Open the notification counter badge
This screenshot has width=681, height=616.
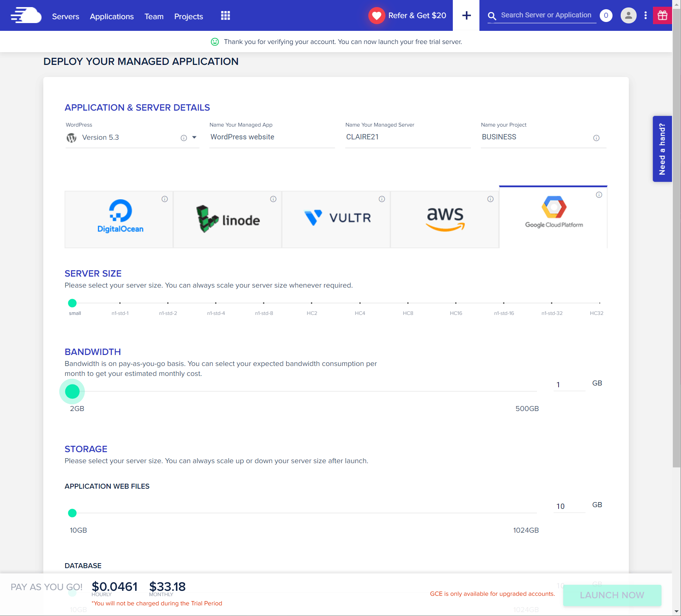606,16
